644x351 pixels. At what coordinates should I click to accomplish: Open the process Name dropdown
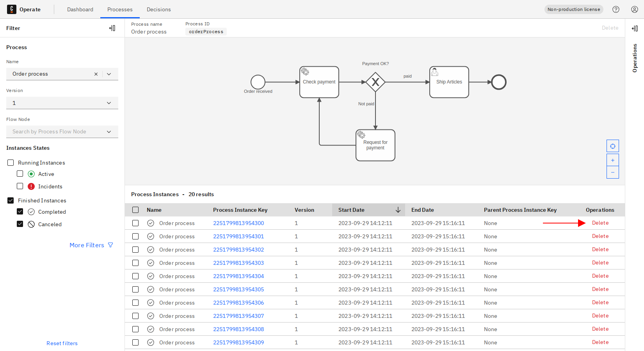[x=109, y=74]
